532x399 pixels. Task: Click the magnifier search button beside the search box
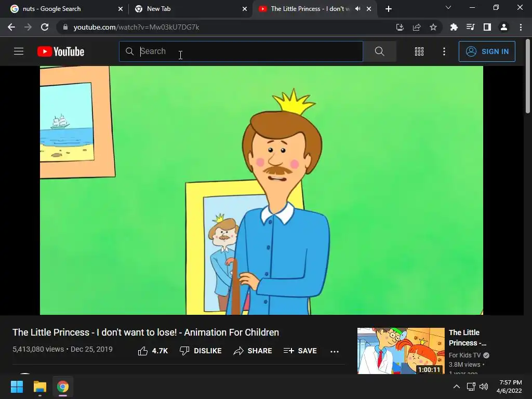(380, 51)
